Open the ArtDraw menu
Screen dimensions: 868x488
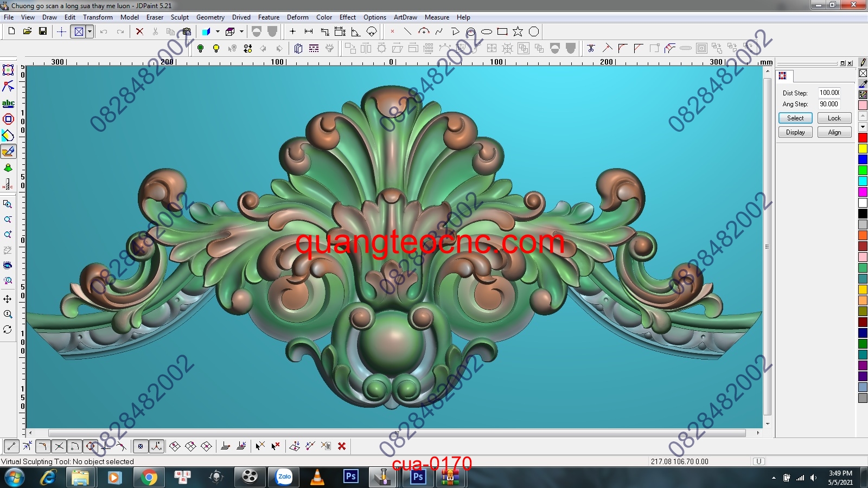click(x=405, y=17)
